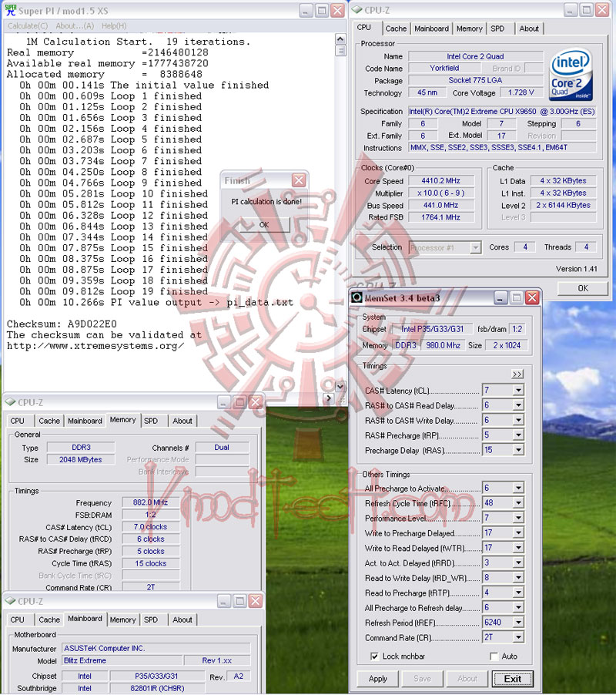The image size is (616, 695).
Task: Open the Processor #1 selection dropdown
Action: [x=475, y=247]
